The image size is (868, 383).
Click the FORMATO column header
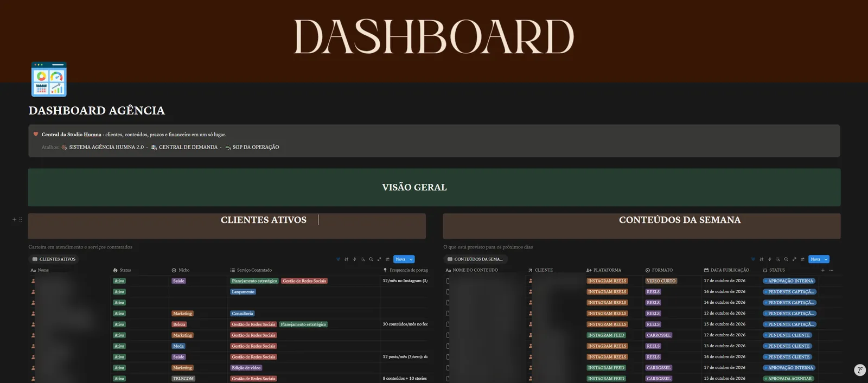[x=659, y=270]
